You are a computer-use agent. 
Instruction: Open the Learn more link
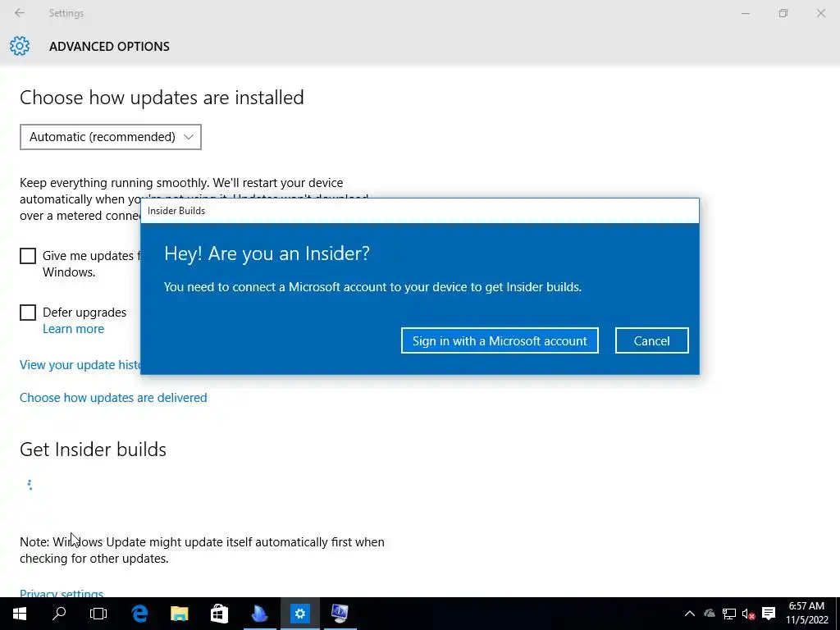coord(73,329)
